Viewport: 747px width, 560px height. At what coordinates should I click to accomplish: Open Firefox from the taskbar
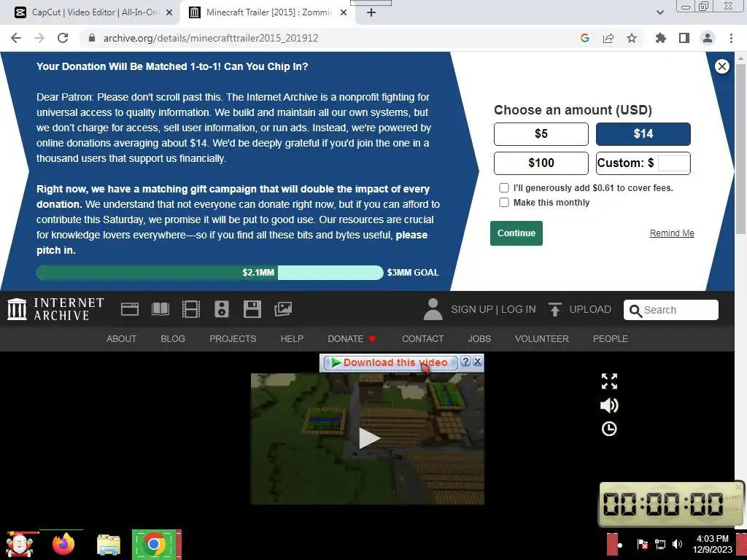click(63, 544)
